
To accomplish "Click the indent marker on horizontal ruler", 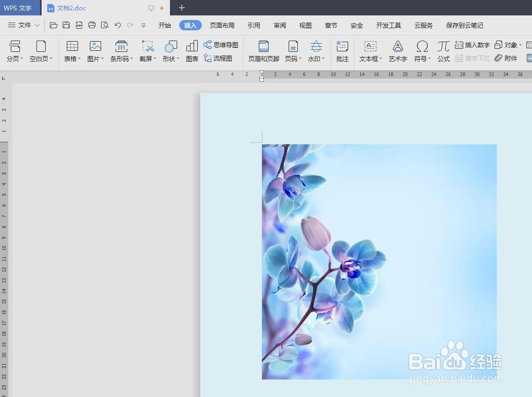I will [261, 76].
